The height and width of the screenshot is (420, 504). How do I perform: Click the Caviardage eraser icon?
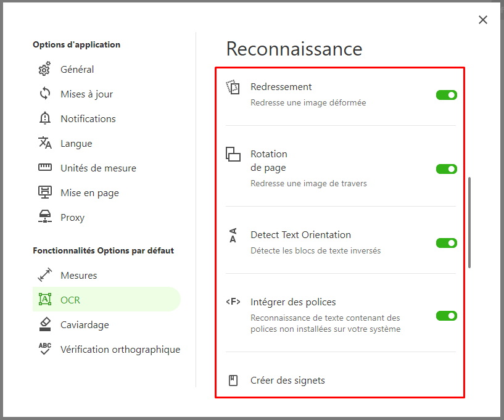44,324
